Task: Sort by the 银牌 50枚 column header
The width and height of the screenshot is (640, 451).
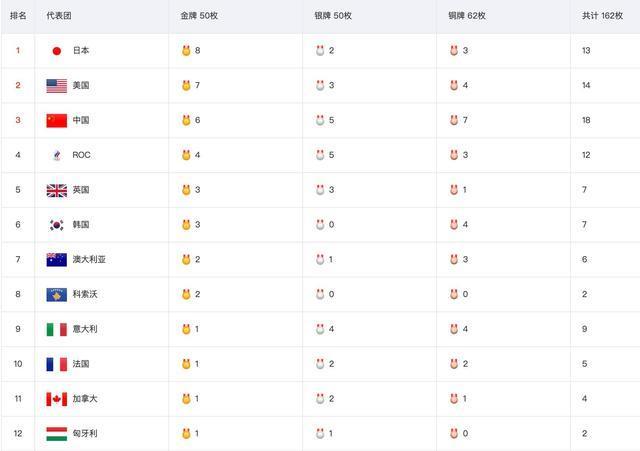Action: (x=333, y=16)
